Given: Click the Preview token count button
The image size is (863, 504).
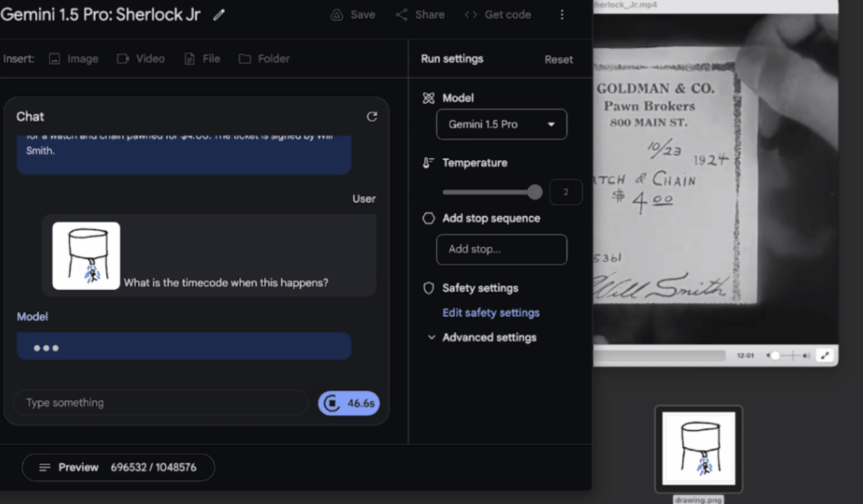Looking at the screenshot, I should (118, 467).
